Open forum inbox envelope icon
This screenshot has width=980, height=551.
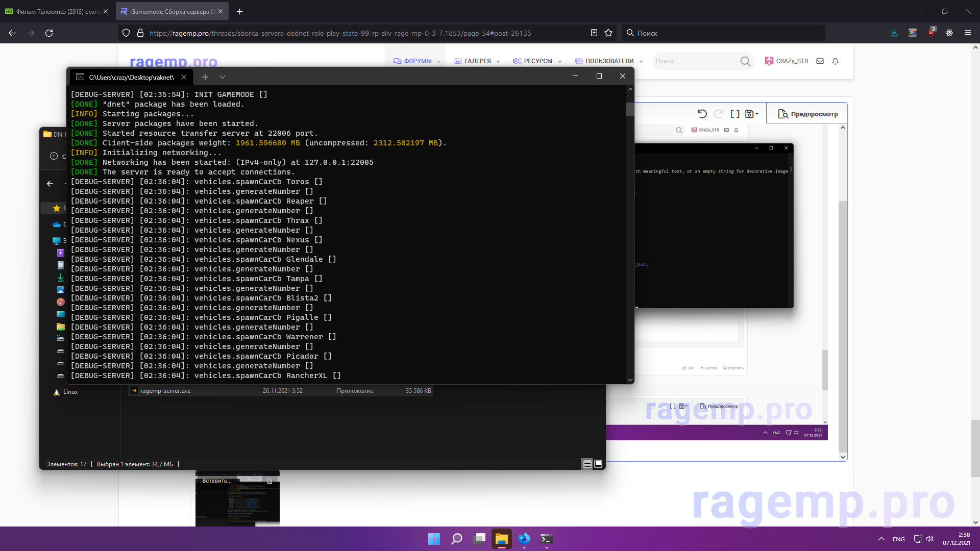coord(820,61)
